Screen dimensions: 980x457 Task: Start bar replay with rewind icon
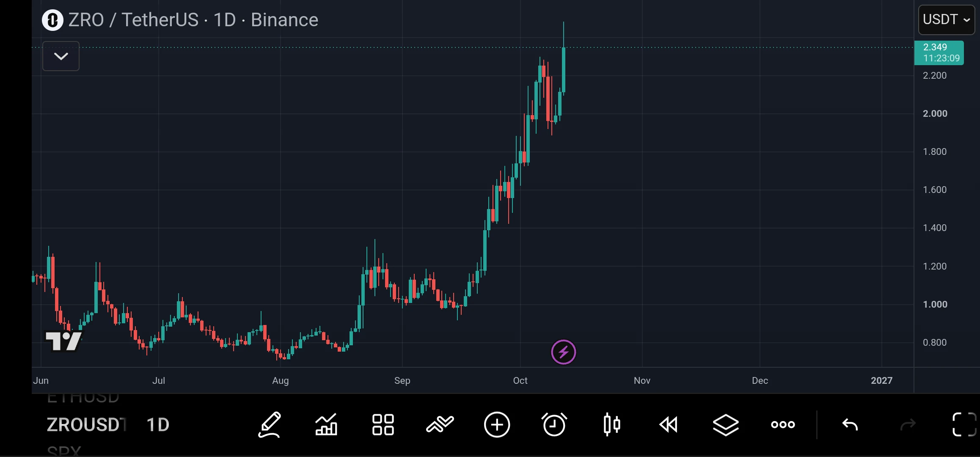click(x=669, y=424)
